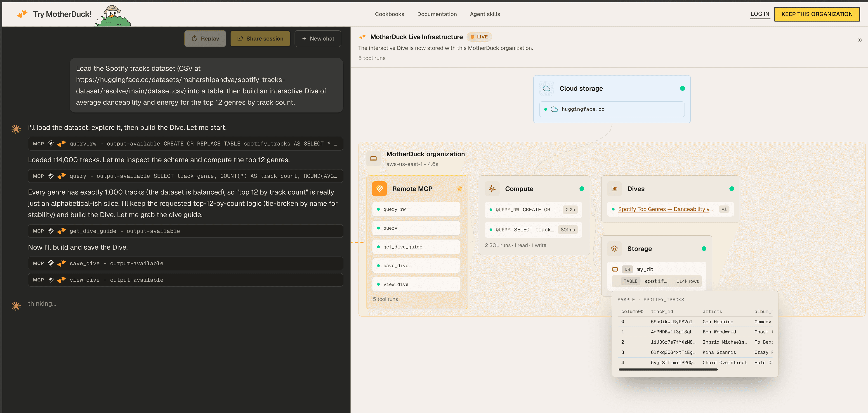Click the green status dot on Cloud storage

(682, 88)
